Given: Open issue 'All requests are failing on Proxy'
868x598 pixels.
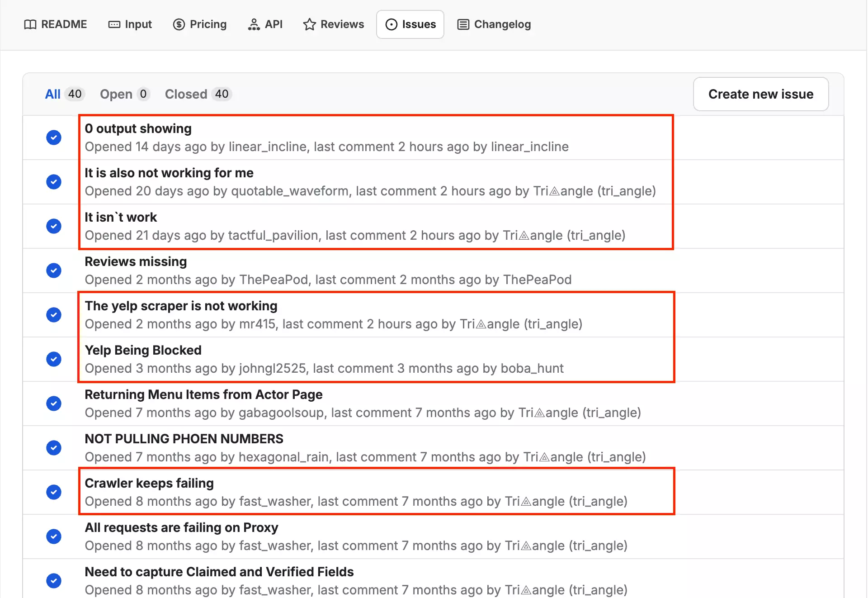Looking at the screenshot, I should coord(181,527).
